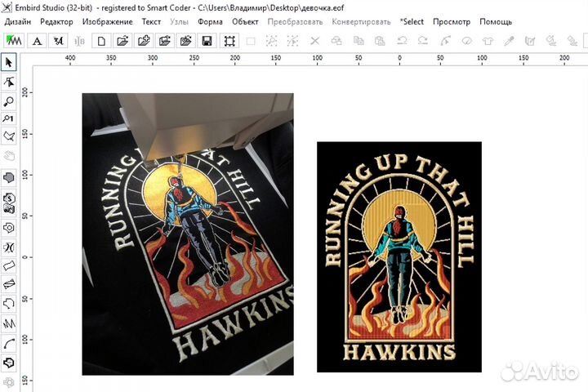Open the *Select menu
The height and width of the screenshot is (392, 588).
pyautogui.click(x=412, y=22)
